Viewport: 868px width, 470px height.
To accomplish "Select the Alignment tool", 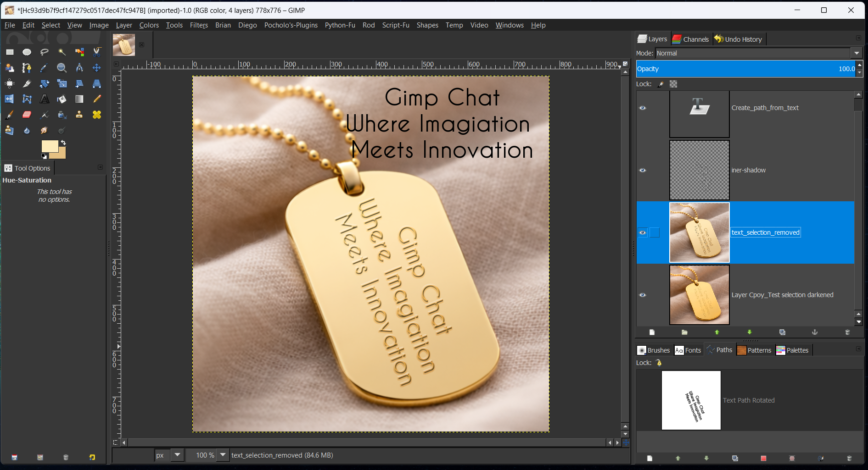I will [10, 83].
